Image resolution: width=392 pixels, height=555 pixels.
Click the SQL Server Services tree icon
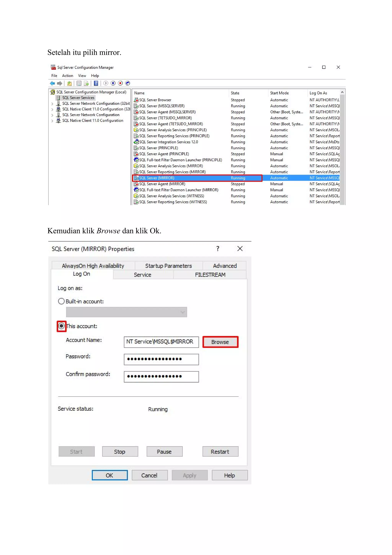coord(58,98)
